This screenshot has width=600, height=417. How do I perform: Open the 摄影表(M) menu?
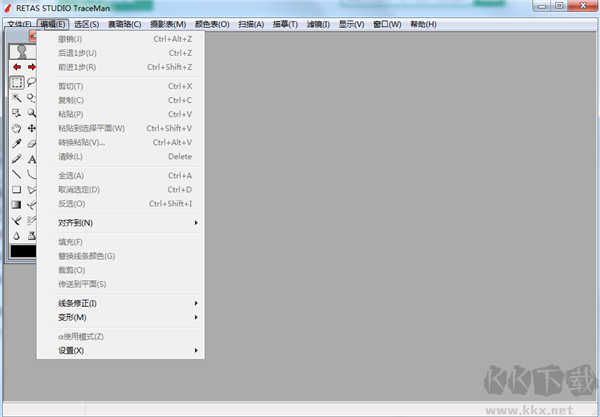pos(168,24)
